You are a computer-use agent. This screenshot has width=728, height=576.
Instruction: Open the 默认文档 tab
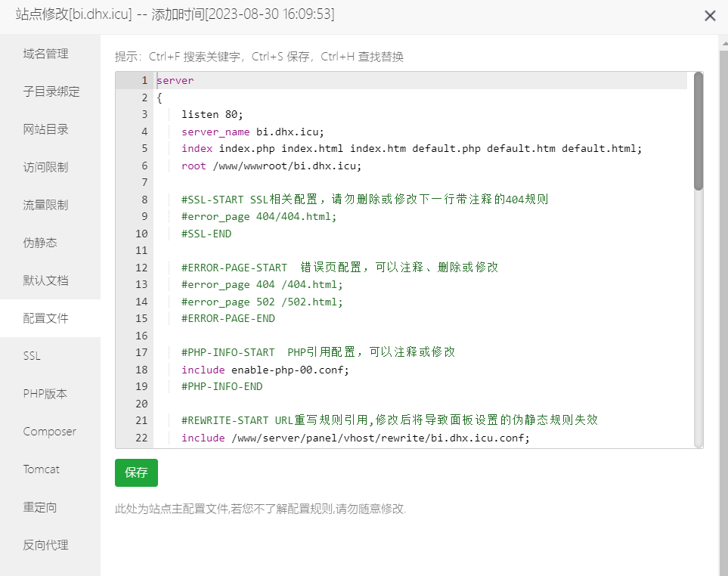[50, 280]
